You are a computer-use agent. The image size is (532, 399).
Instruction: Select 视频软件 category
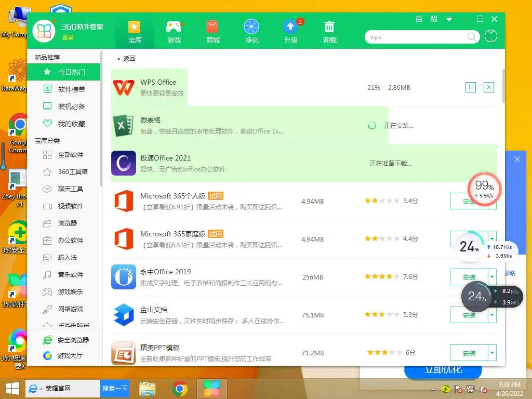point(64,206)
